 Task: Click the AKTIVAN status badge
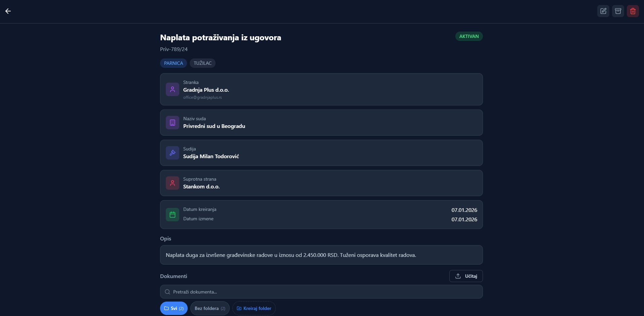(469, 36)
